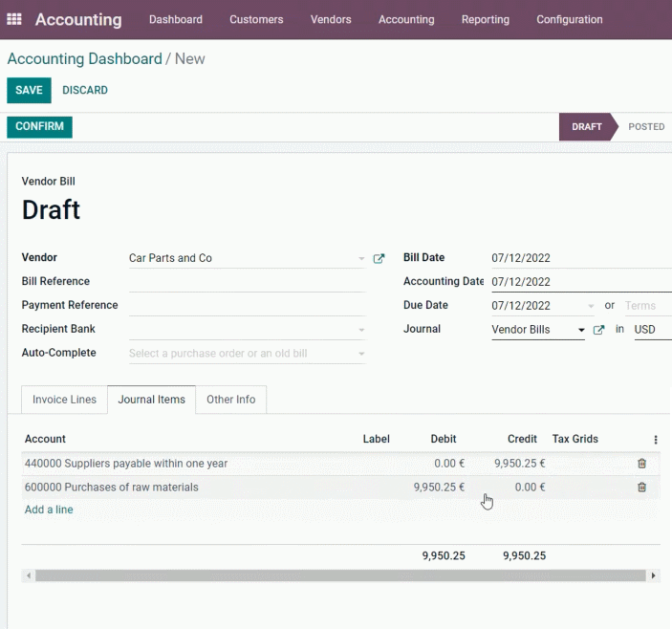Click the 0.00 € debit cell
Screen dimensions: 672x629
449,464
